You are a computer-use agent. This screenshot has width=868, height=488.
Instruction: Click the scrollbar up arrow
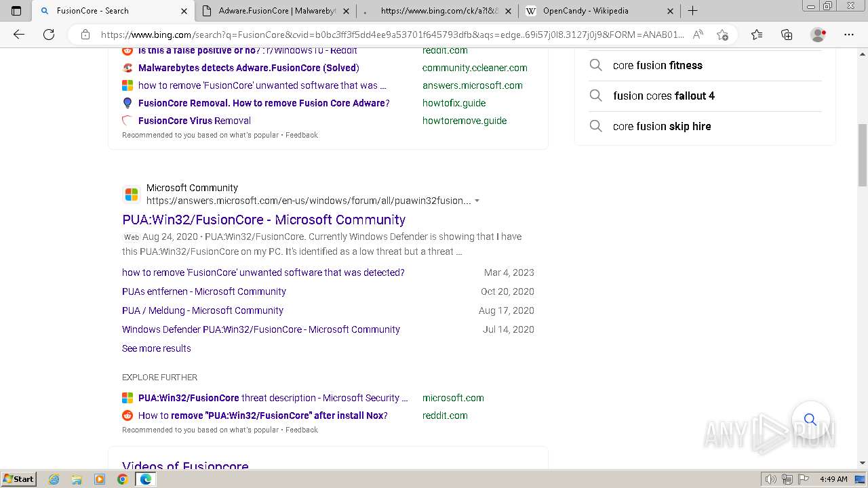pyautogui.click(x=862, y=53)
